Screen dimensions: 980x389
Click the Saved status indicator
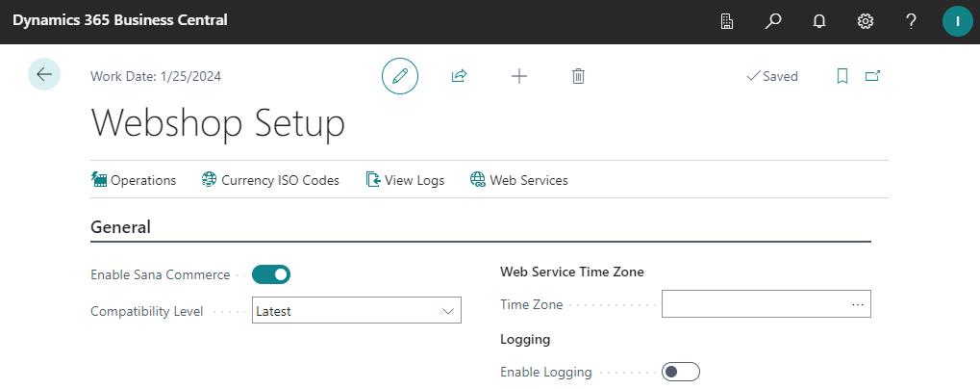coord(772,76)
